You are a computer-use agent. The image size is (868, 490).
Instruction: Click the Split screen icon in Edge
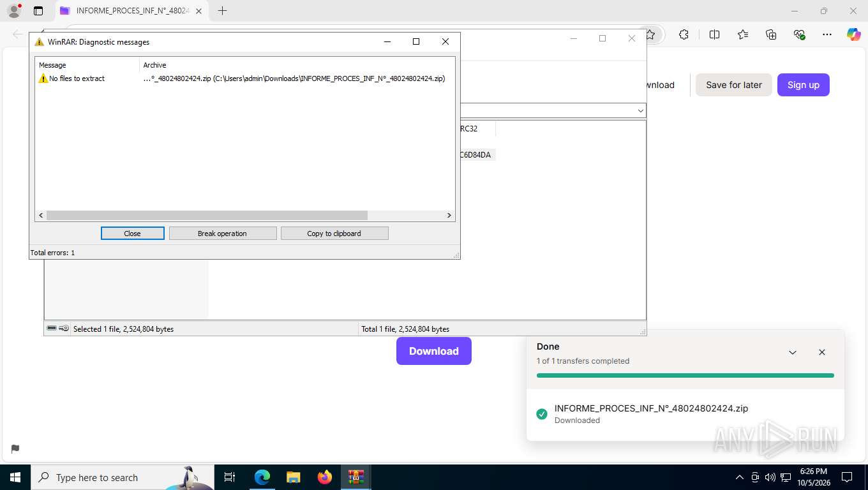click(714, 34)
